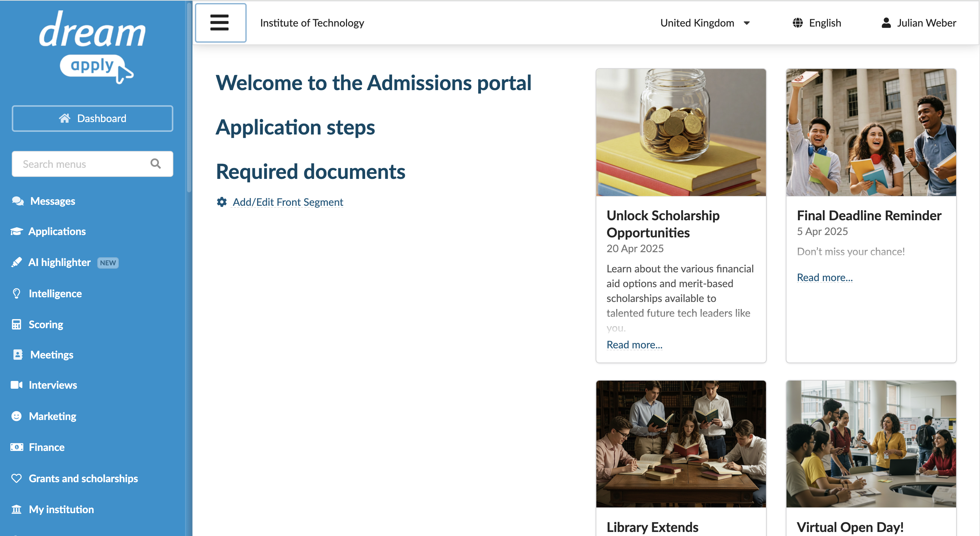980x536 pixels.
Task: Click the Virtual Open Day classroom thumbnail
Action: coord(871,444)
